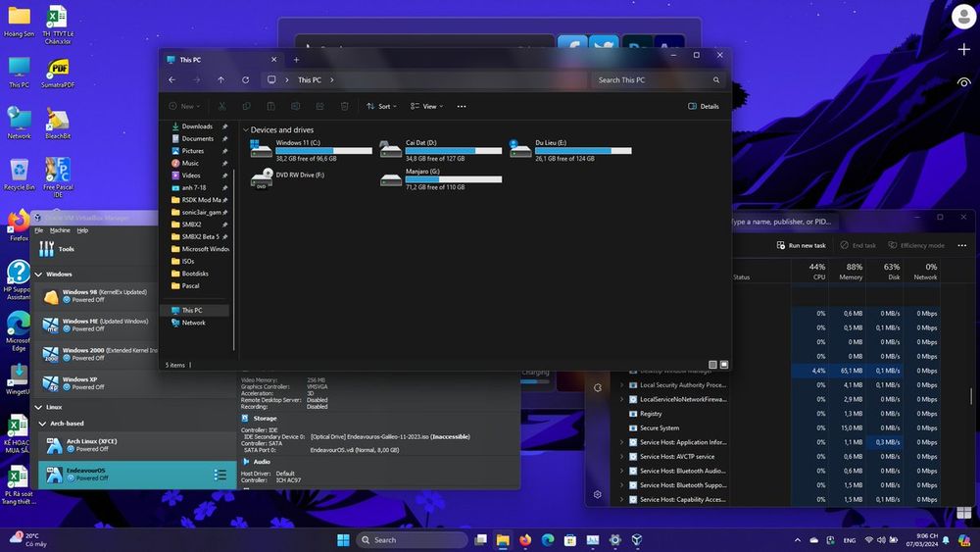Open BleachBit desktop shortcut
Image resolution: width=980 pixels, height=552 pixels.
pos(58,124)
